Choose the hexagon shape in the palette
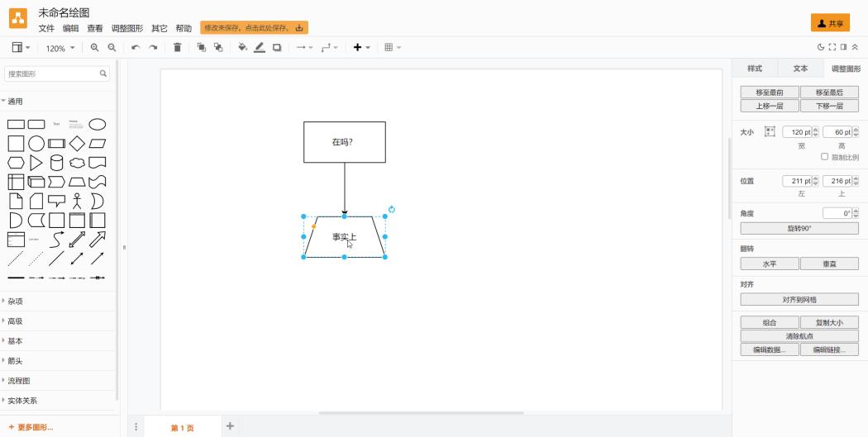The width and height of the screenshot is (868, 437). pos(16,163)
